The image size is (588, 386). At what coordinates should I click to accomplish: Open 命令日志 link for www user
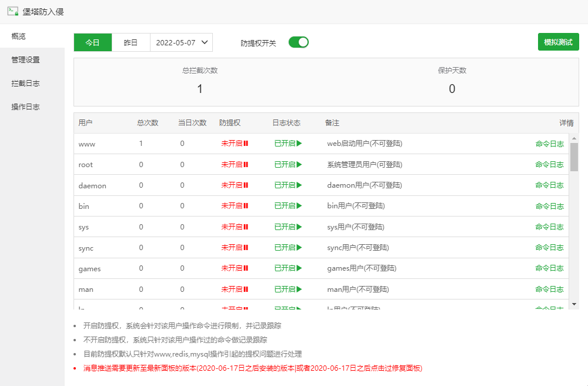pyautogui.click(x=549, y=144)
